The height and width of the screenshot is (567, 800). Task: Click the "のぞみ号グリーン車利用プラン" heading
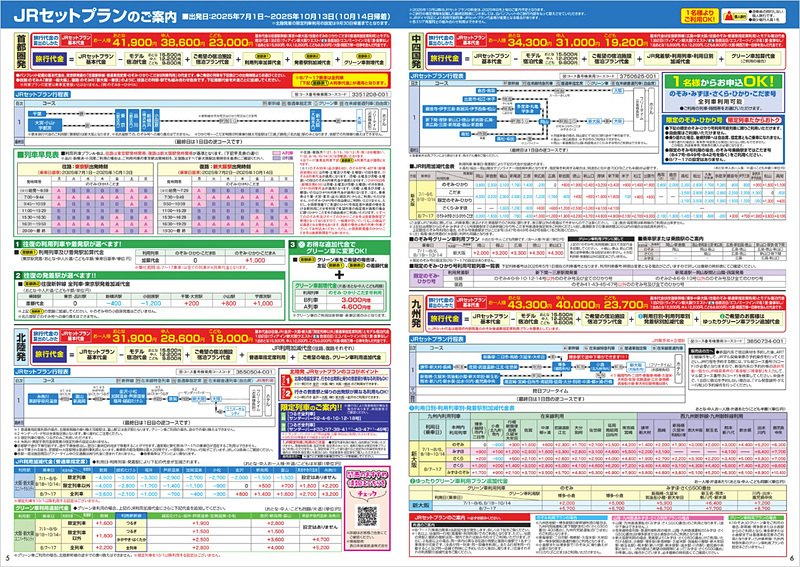click(x=445, y=239)
